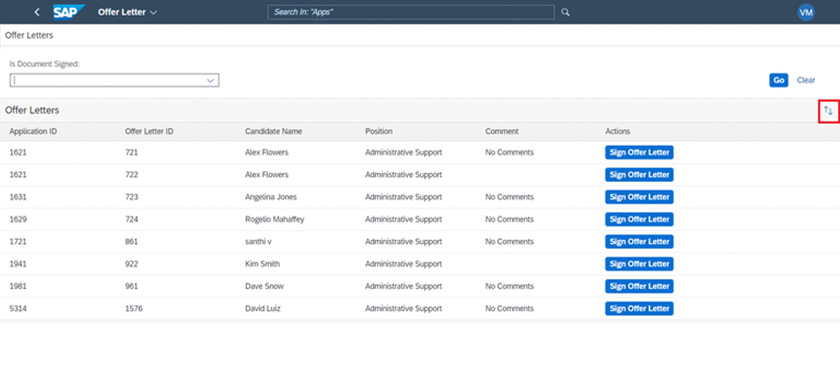This screenshot has height=390, width=840.
Task: Select offer letter ID 721
Action: 131,153
